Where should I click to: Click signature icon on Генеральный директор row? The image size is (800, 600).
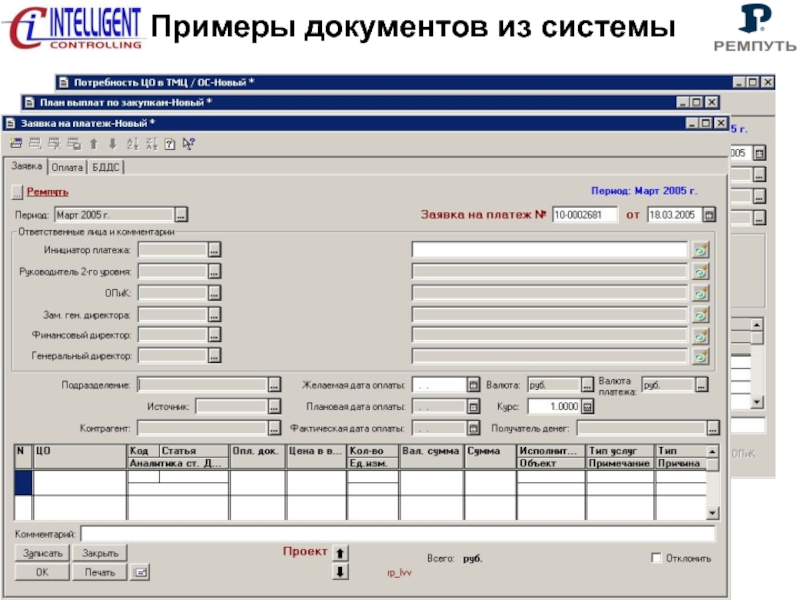click(x=701, y=356)
